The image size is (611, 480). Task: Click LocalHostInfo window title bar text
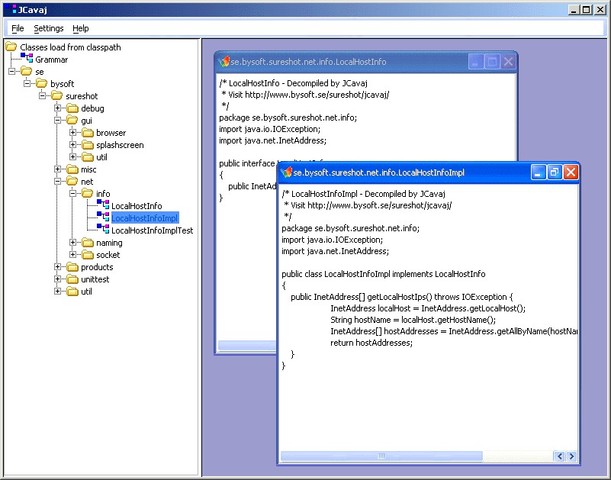click(308, 62)
